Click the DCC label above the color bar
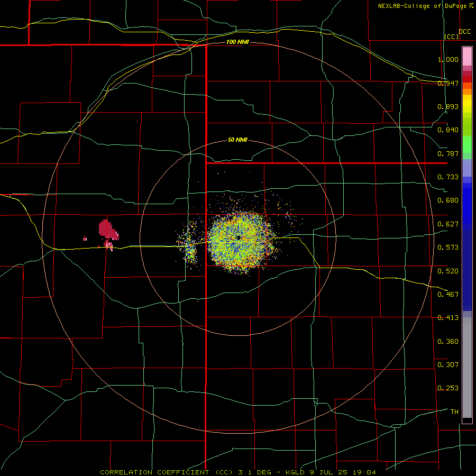 (x=464, y=32)
